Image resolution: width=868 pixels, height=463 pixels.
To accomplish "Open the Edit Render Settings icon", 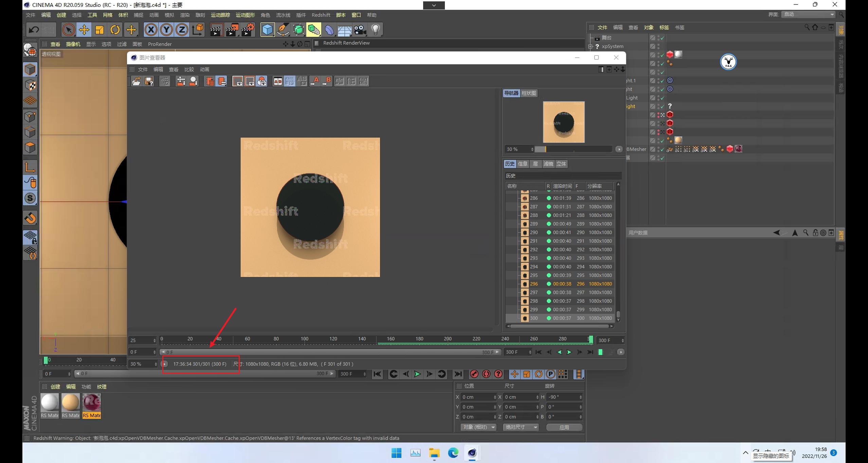I will click(247, 30).
